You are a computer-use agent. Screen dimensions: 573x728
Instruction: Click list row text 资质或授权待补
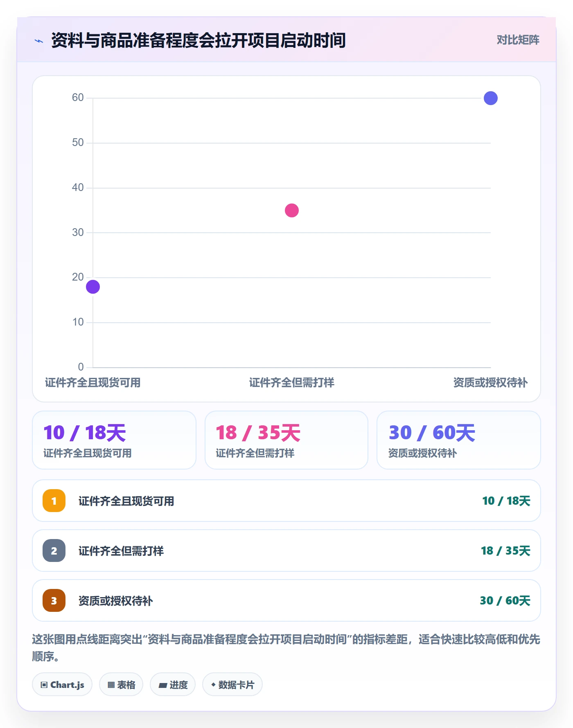(x=116, y=601)
